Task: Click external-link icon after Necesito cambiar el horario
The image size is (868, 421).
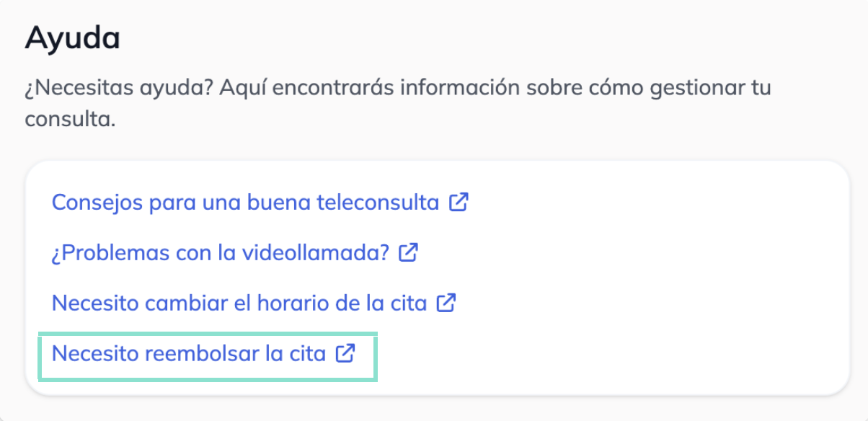Action: click(x=446, y=303)
